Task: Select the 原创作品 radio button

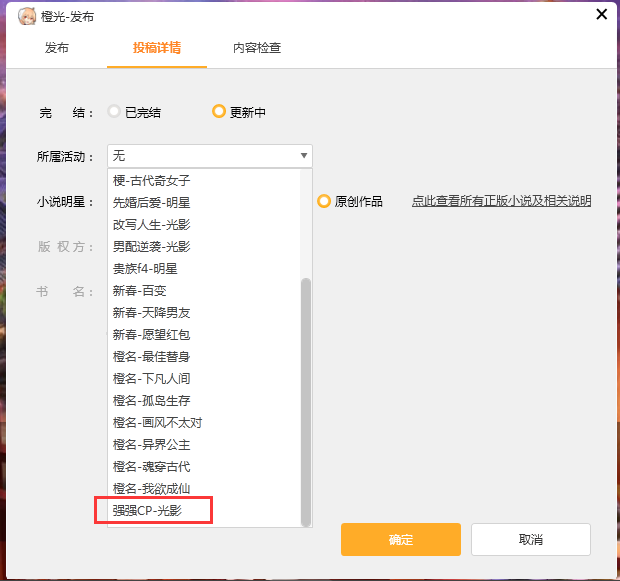Action: pyautogui.click(x=324, y=201)
